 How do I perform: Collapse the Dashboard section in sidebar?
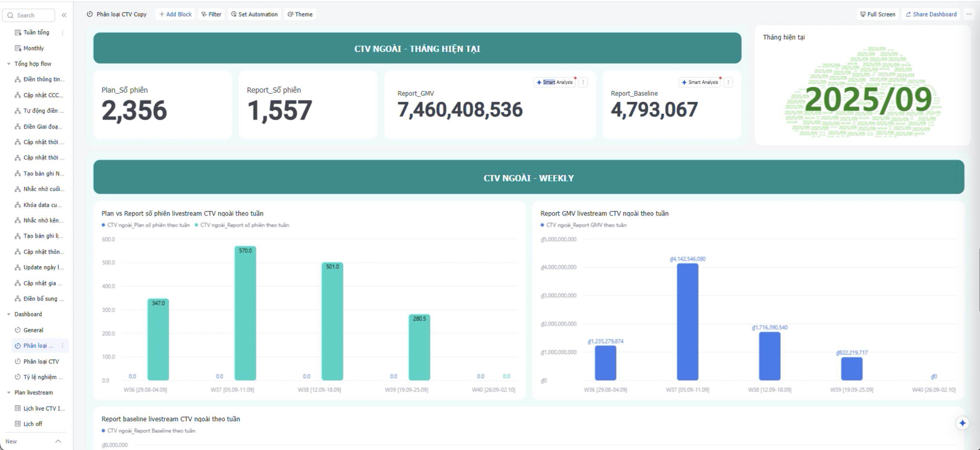click(9, 314)
